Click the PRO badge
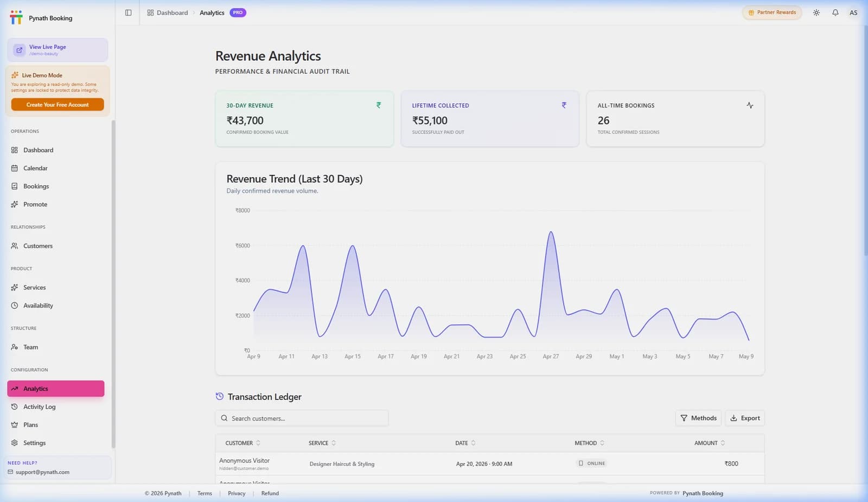The width and height of the screenshot is (868, 502). coord(238,12)
